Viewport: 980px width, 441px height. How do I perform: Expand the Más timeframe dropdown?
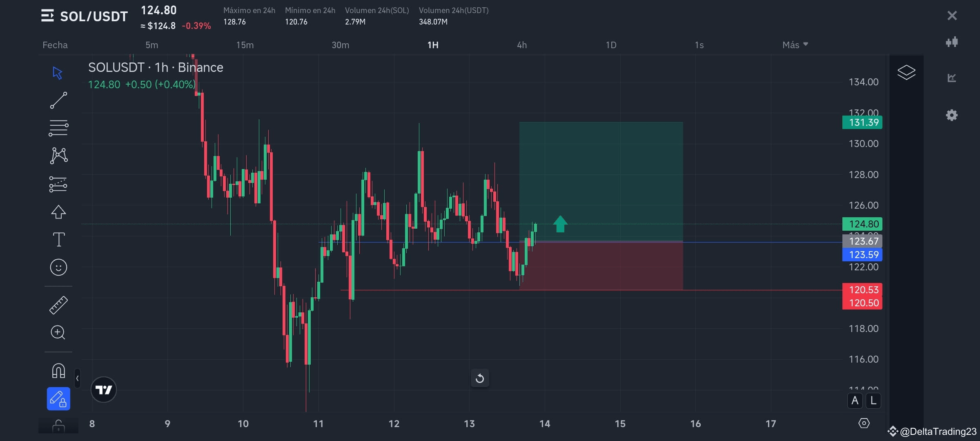(795, 45)
